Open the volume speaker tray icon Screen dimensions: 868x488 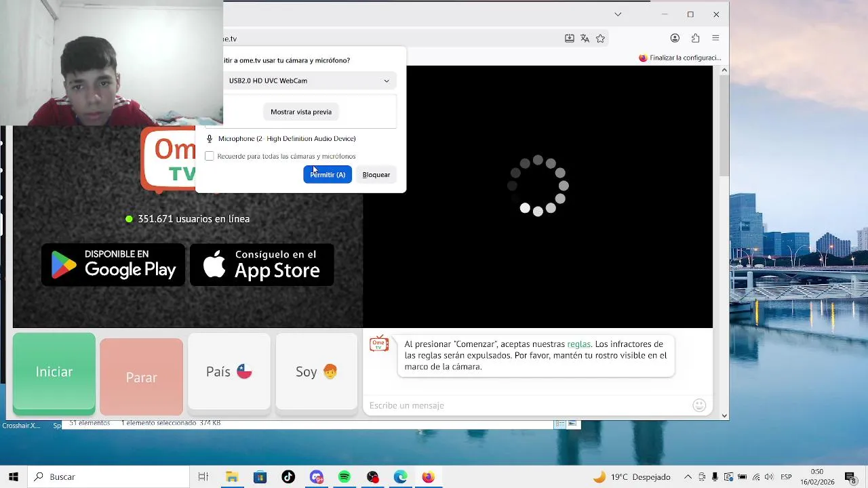tap(768, 477)
